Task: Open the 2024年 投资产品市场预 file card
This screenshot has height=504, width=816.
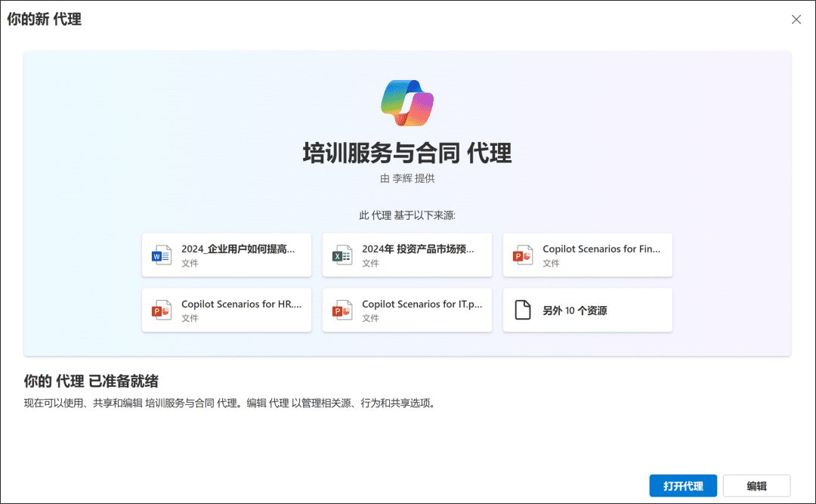Action: (407, 255)
